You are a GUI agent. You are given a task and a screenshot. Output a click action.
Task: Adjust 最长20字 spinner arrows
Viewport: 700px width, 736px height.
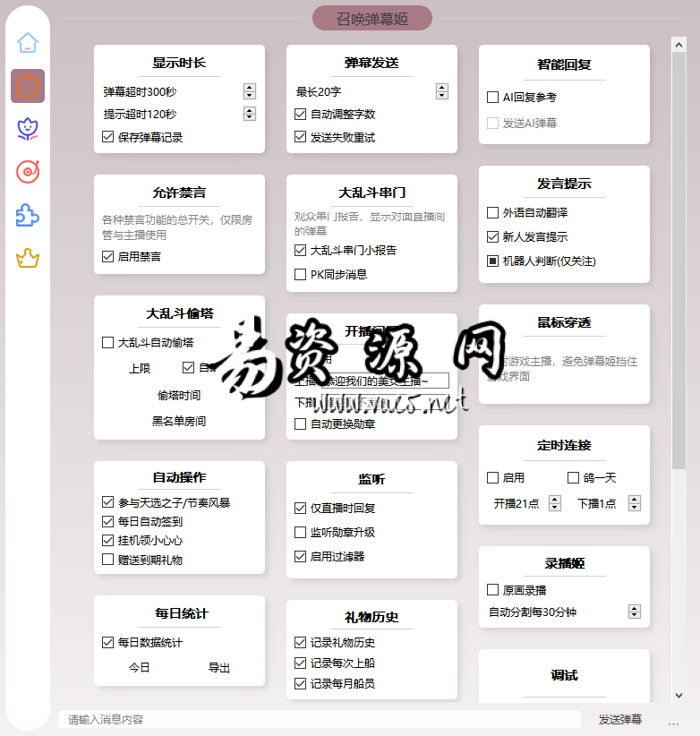(441, 91)
